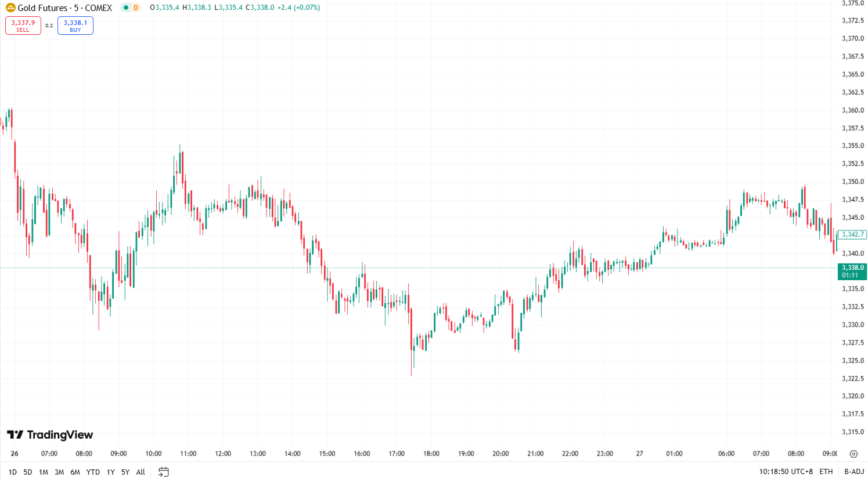Select the 5Y time range

tap(125, 472)
